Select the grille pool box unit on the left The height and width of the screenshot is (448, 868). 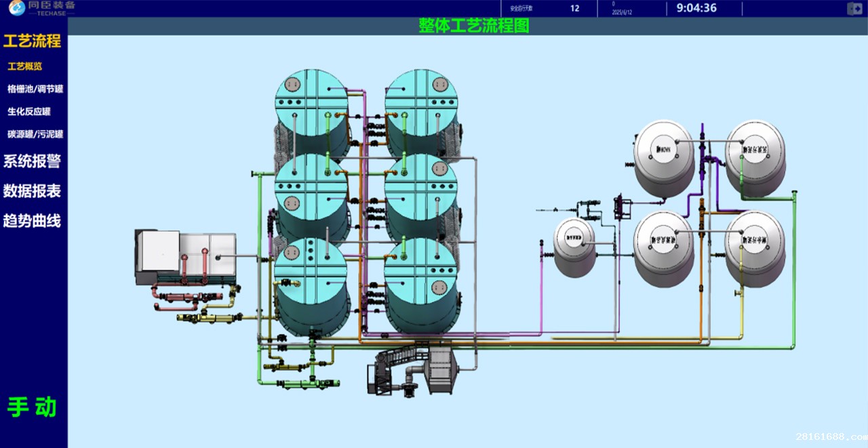pos(185,258)
